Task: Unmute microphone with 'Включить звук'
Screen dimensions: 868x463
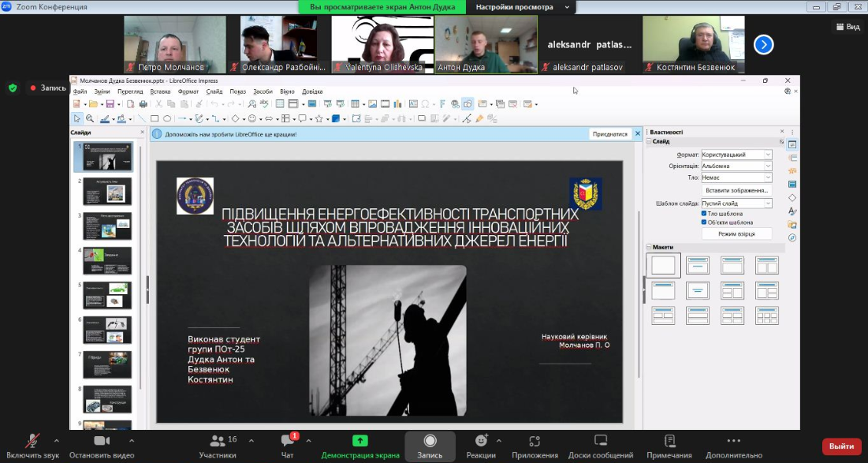Action: click(32, 441)
